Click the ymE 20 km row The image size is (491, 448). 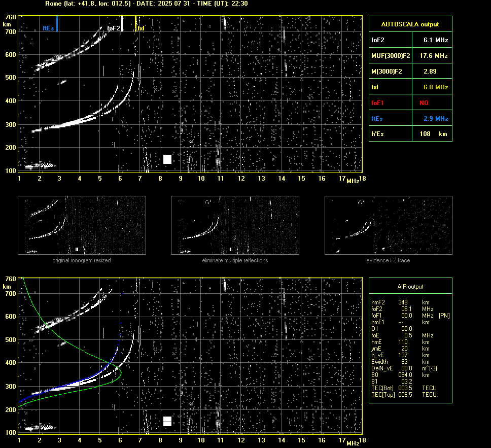point(401,349)
